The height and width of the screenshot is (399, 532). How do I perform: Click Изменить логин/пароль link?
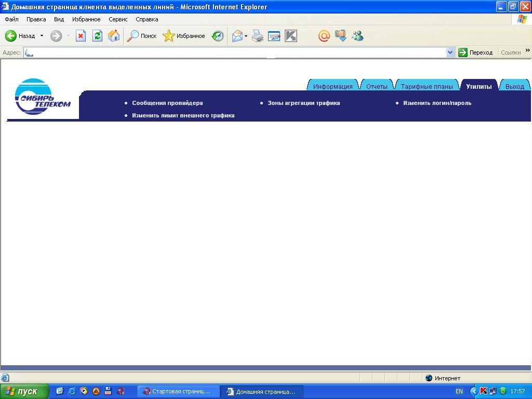(437, 103)
